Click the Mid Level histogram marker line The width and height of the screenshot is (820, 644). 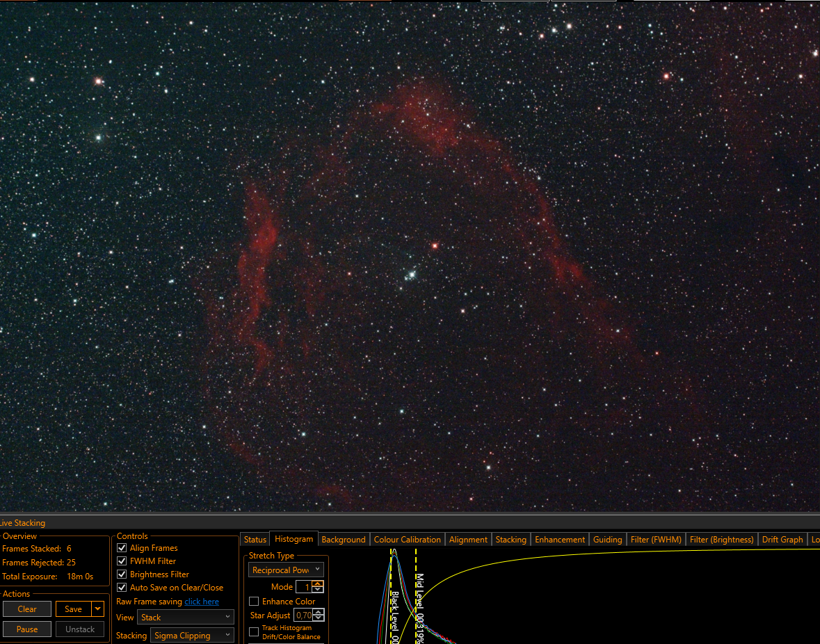tap(417, 596)
